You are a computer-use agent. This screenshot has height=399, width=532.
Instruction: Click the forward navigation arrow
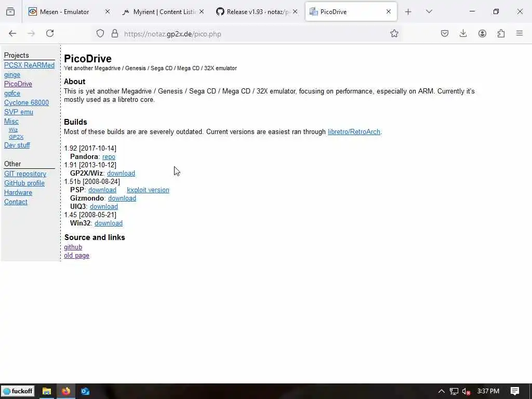(31, 33)
